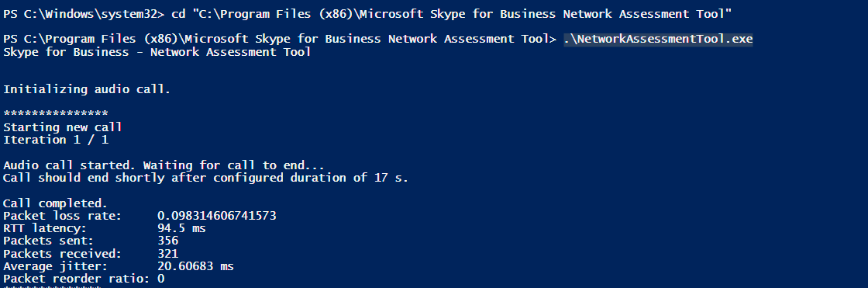Click 'Audio call started. Waiting for call to end...' line
Screen dimensions: 868x288
[164, 165]
